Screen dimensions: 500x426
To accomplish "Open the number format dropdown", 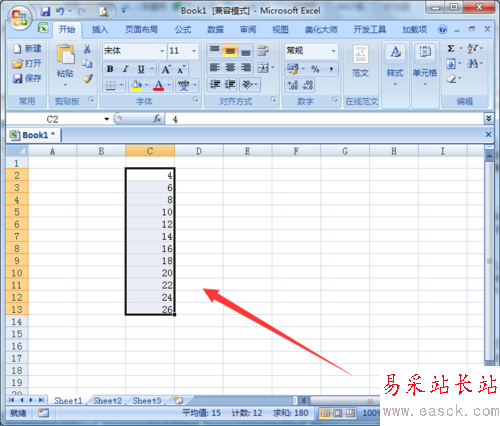I will pyautogui.click(x=333, y=51).
